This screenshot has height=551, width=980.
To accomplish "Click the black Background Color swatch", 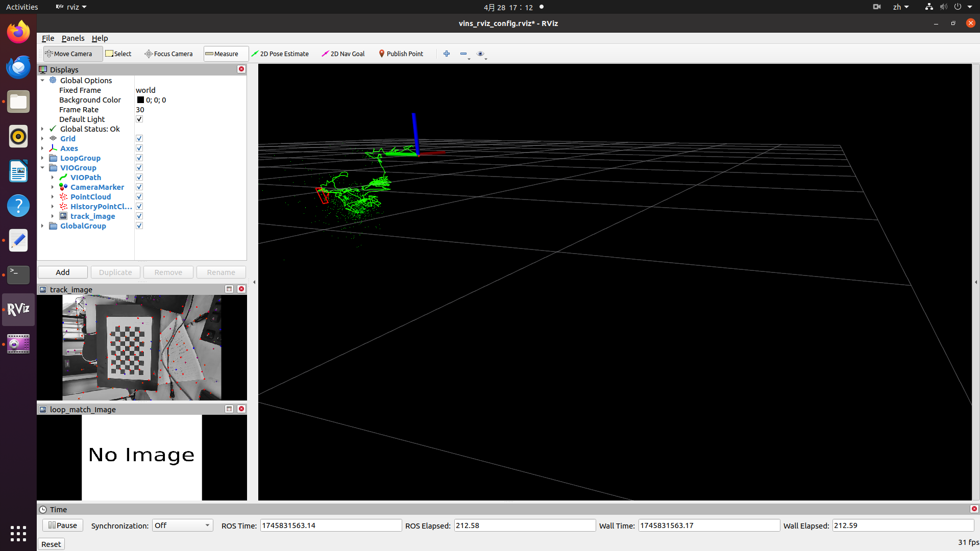I will click(x=140, y=100).
